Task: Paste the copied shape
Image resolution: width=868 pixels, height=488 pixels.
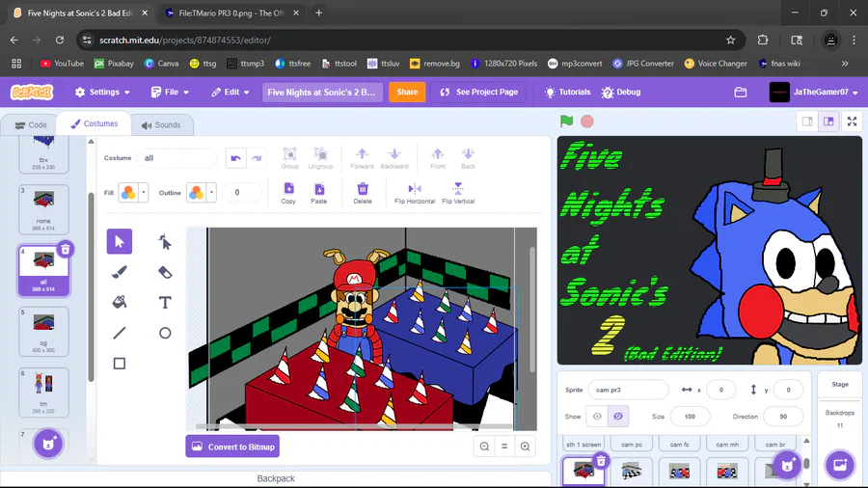Action: [319, 193]
